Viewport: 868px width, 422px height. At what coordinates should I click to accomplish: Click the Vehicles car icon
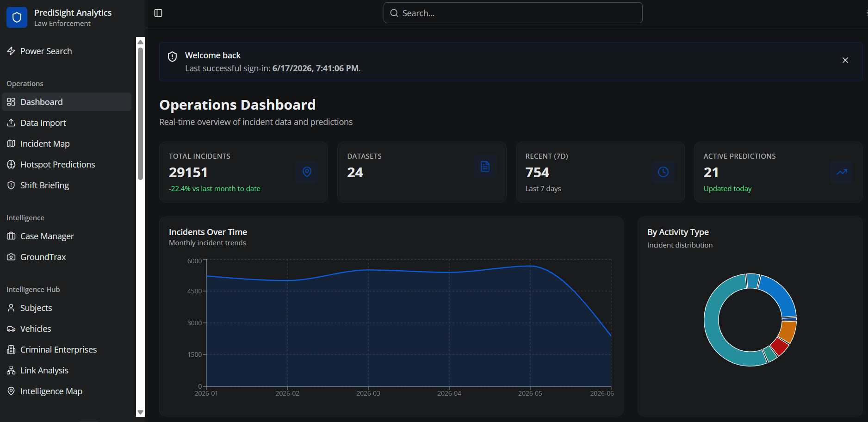[x=11, y=329]
